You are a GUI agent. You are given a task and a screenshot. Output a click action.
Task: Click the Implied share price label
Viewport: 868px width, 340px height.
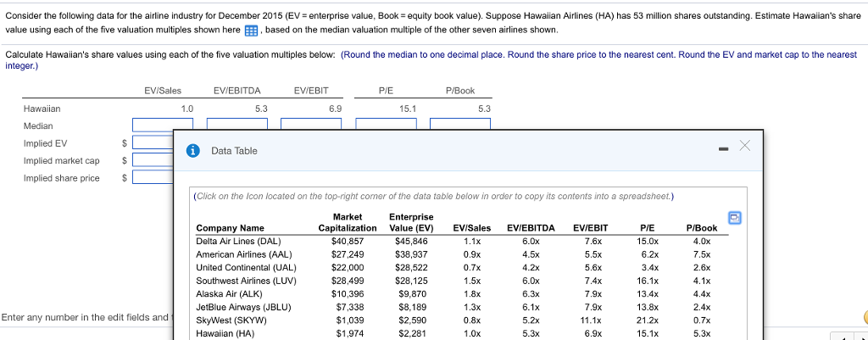pyautogui.click(x=61, y=178)
